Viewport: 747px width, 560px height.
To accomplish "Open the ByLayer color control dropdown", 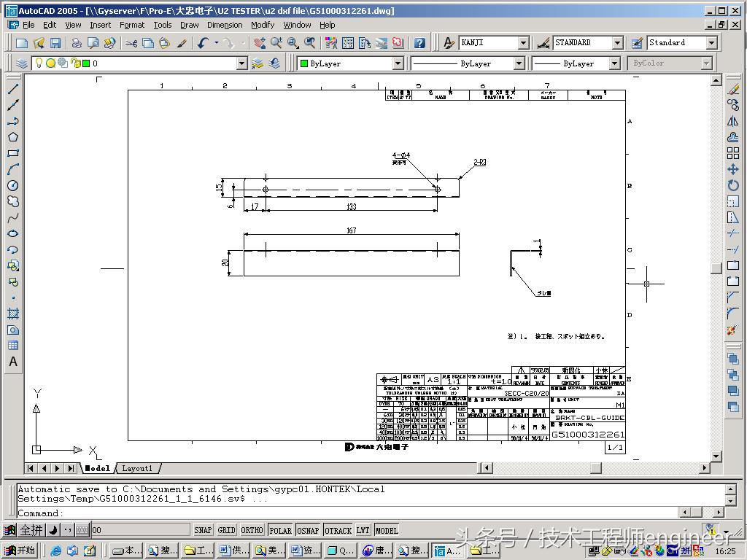I will pos(398,63).
